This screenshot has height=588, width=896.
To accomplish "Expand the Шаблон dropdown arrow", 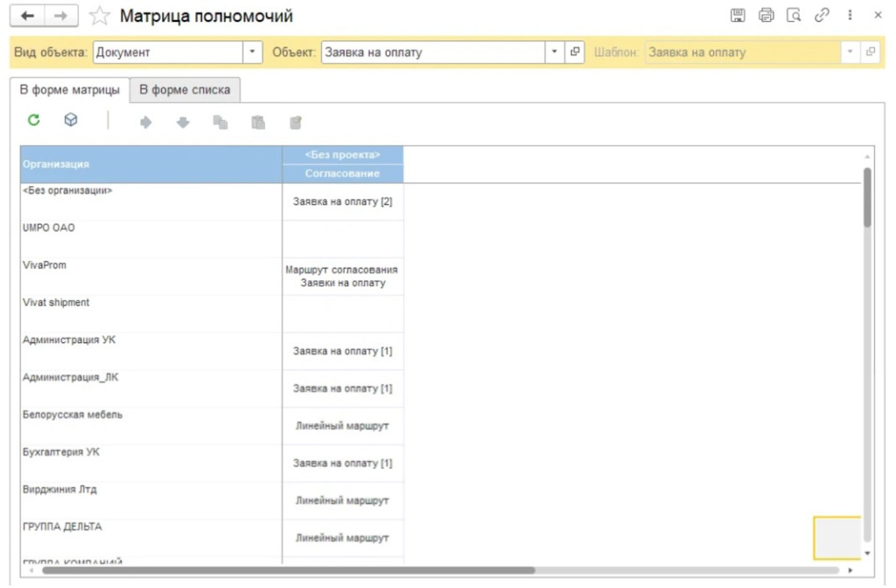I will click(x=850, y=52).
